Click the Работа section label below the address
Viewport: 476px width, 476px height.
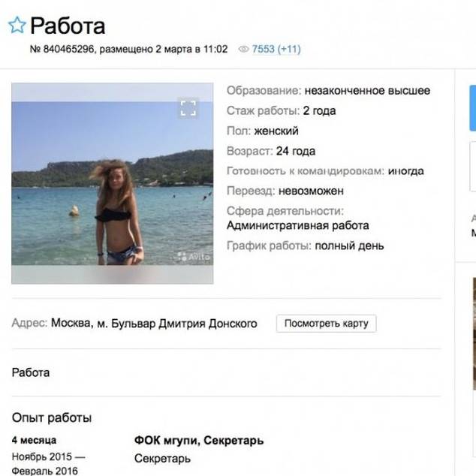tap(31, 372)
